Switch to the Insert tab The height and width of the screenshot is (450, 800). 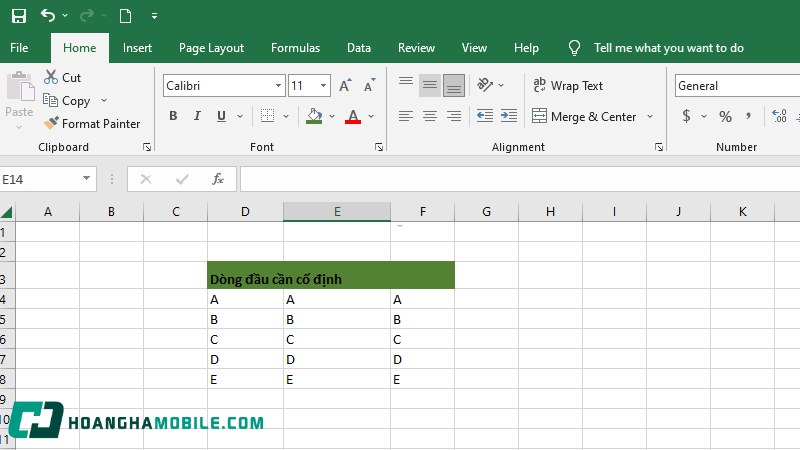point(137,48)
